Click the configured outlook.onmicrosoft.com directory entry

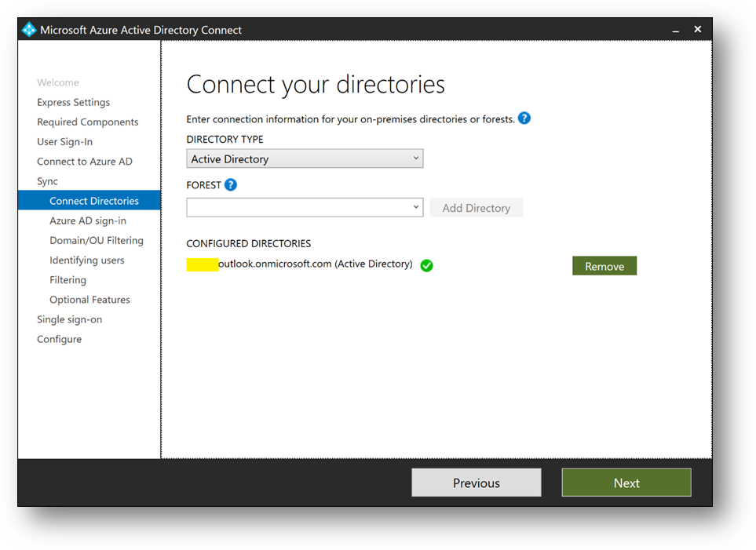click(x=299, y=264)
